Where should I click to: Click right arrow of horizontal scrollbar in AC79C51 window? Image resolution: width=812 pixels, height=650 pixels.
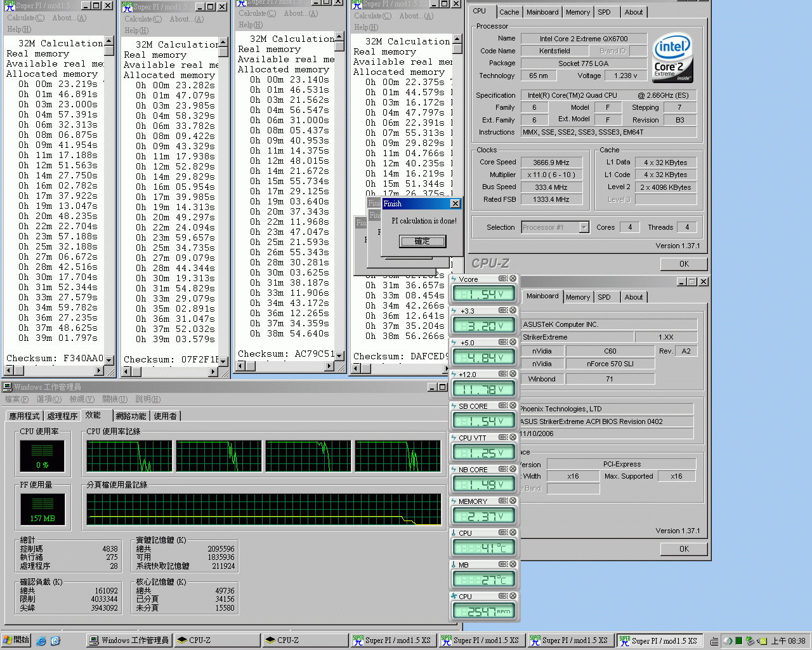(329, 366)
